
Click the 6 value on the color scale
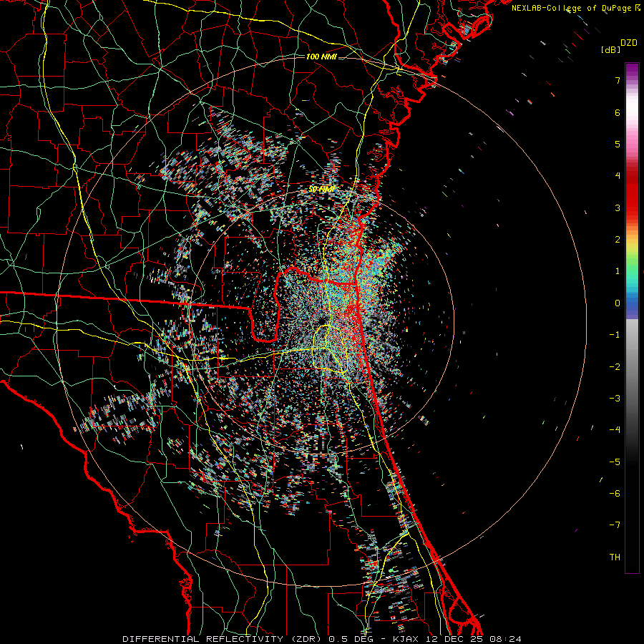(x=618, y=112)
